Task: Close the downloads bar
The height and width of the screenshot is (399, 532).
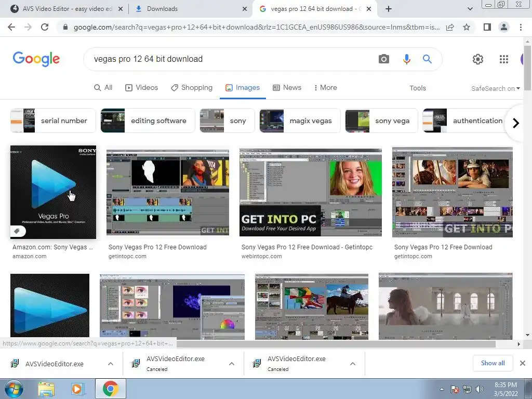Action: point(523,363)
